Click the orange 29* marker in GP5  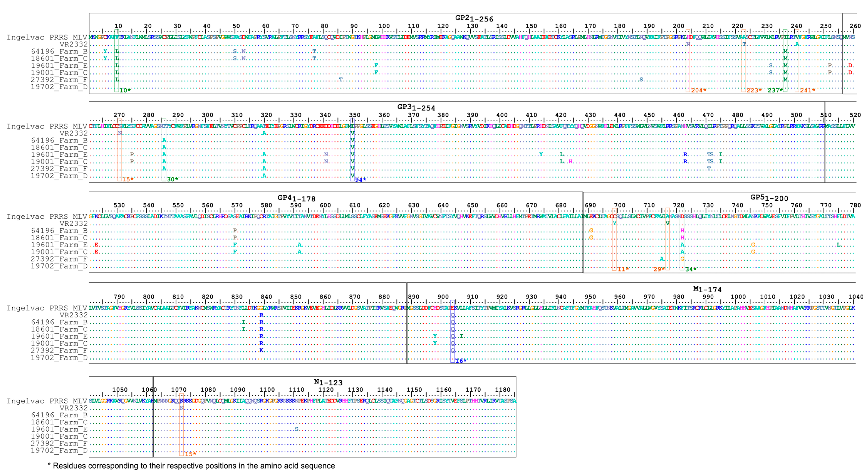(x=659, y=269)
